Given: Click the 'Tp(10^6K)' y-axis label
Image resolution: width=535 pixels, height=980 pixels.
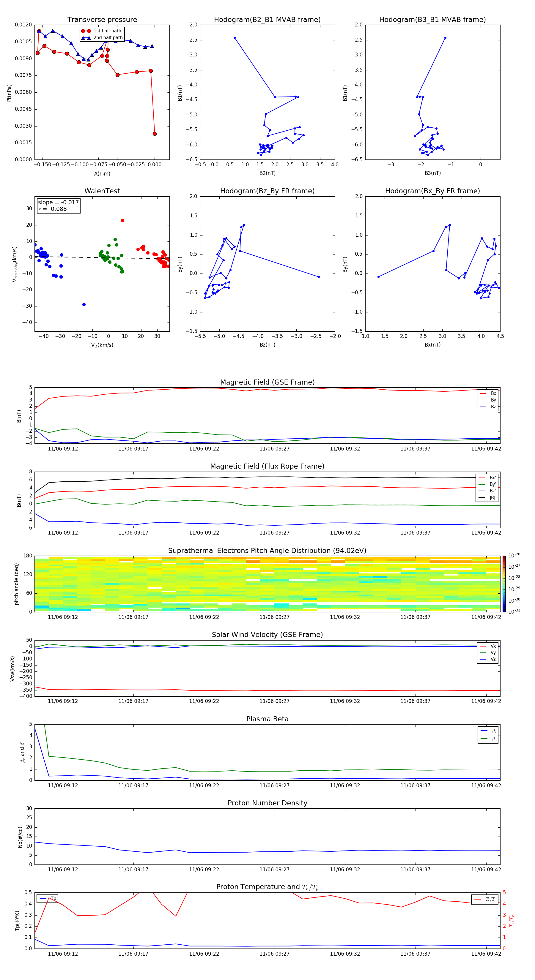Looking at the screenshot, I should [x=17, y=921].
